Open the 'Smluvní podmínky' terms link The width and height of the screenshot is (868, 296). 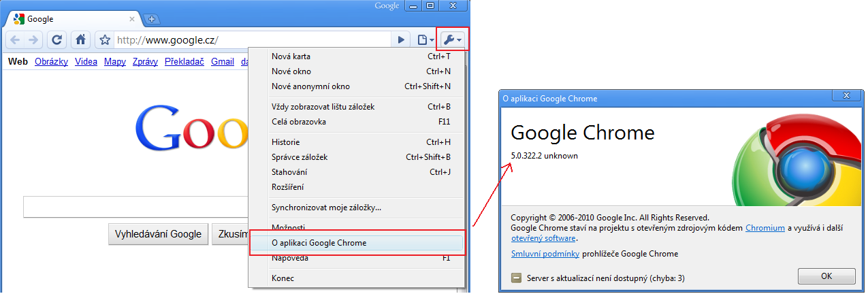[x=545, y=254]
